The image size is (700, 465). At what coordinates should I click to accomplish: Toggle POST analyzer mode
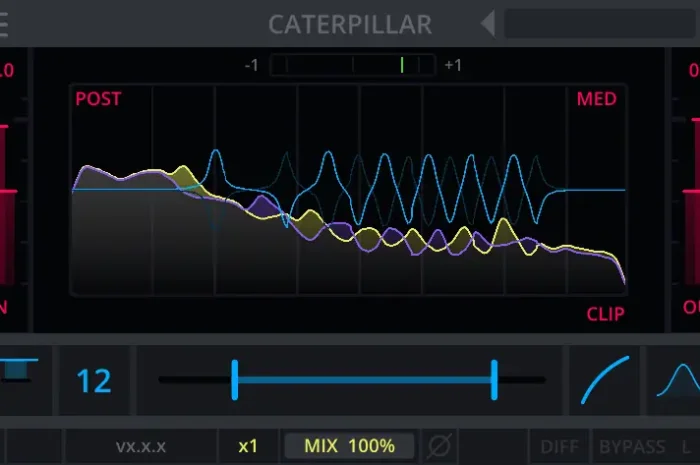coord(98,99)
